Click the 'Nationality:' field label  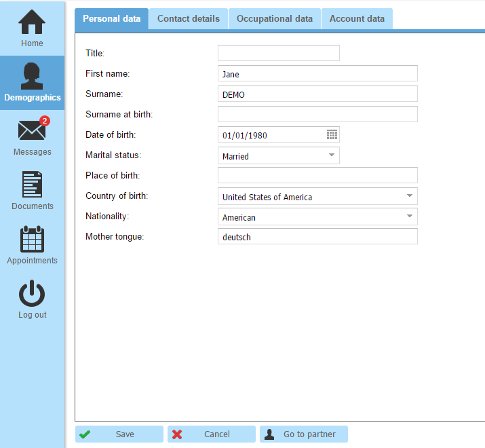point(107,216)
